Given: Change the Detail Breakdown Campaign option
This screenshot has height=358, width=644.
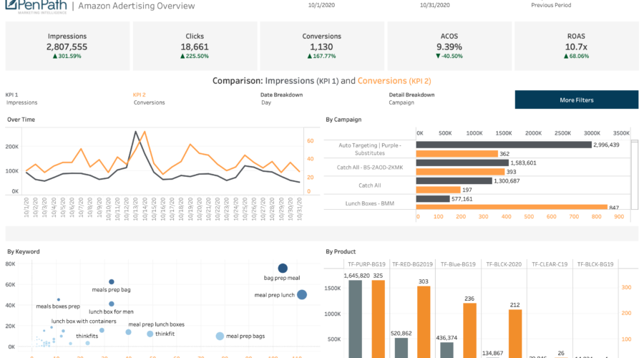Looking at the screenshot, I should 401,102.
